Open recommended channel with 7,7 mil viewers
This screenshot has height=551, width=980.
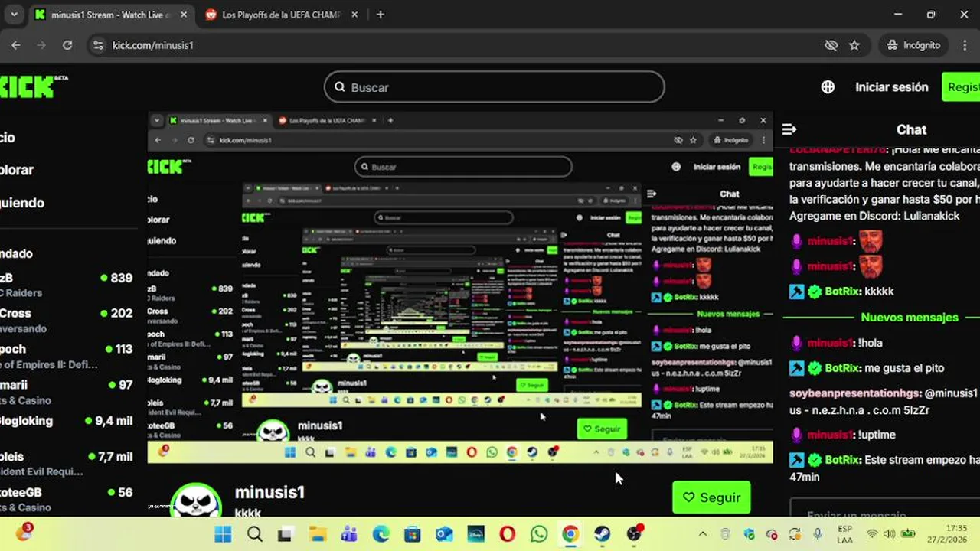coord(67,463)
